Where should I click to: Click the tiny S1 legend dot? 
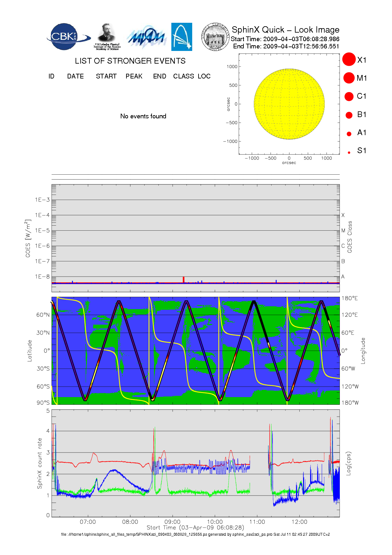pyautogui.click(x=349, y=153)
